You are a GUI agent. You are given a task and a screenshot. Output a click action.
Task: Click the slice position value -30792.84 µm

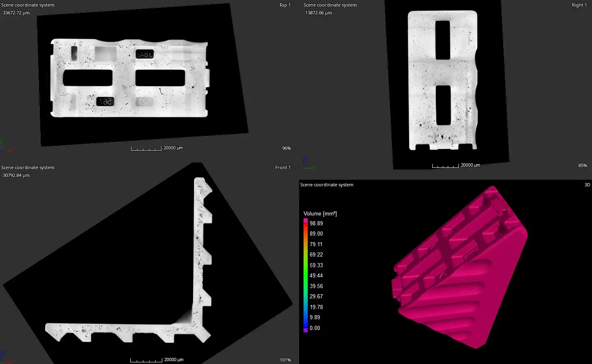click(x=15, y=175)
